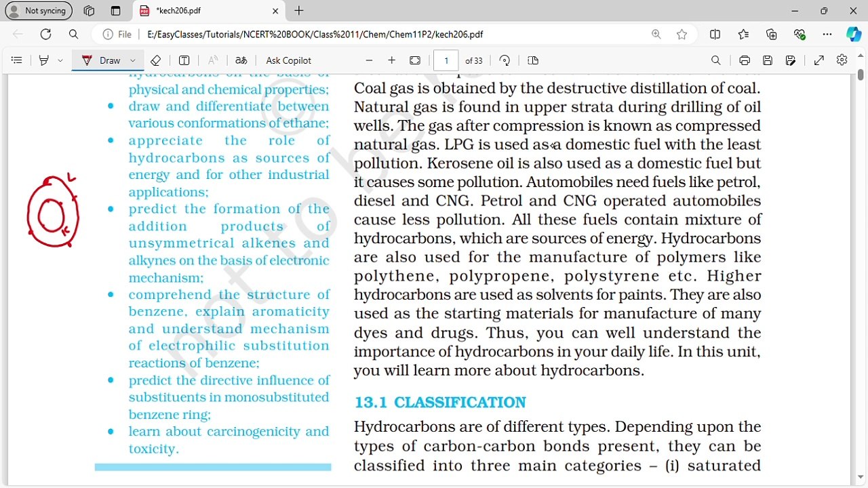Click the browser search icon
The height and width of the screenshot is (488, 868).
73,35
